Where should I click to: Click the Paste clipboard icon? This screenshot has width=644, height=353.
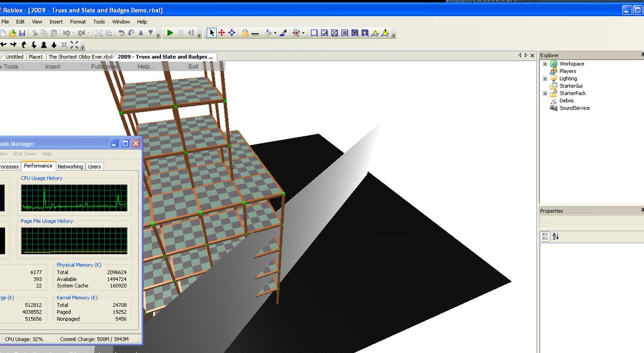[54, 33]
